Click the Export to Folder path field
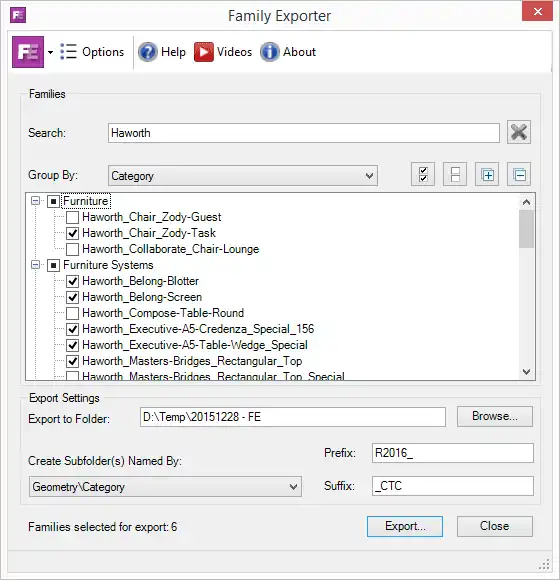 pos(293,417)
